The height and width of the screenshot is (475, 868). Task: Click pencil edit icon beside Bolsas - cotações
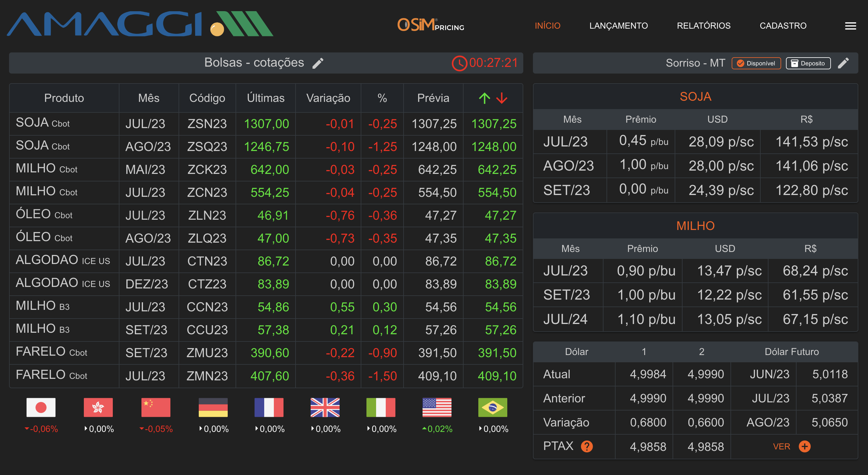point(318,63)
